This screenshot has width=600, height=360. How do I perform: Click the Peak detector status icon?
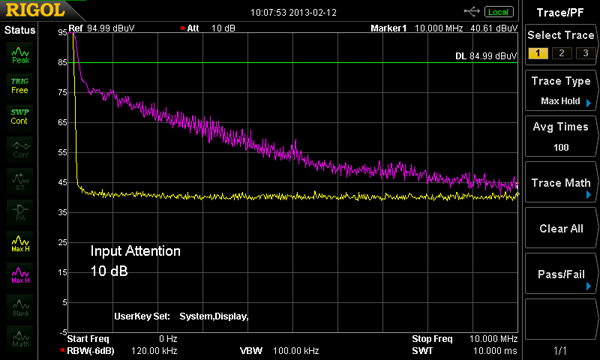[x=20, y=55]
